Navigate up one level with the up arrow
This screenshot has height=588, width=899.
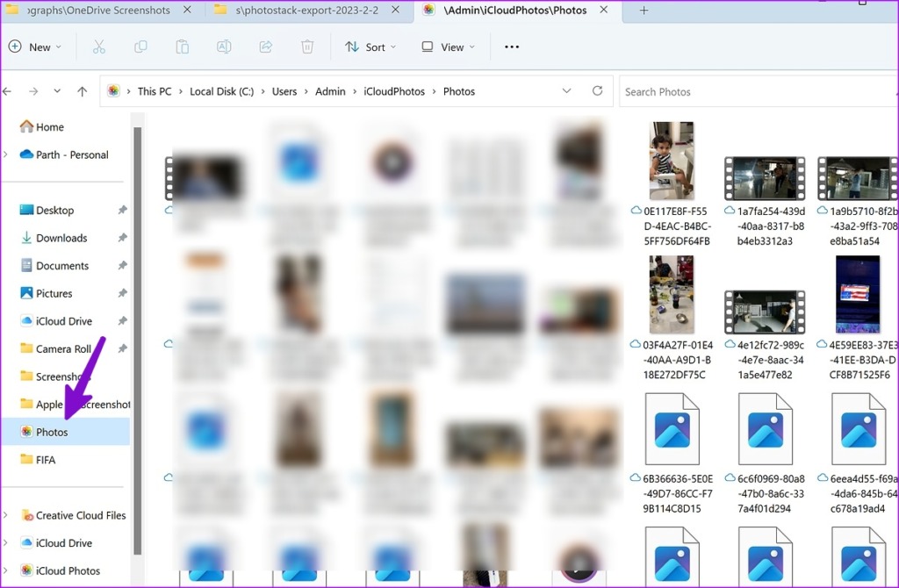(x=82, y=90)
